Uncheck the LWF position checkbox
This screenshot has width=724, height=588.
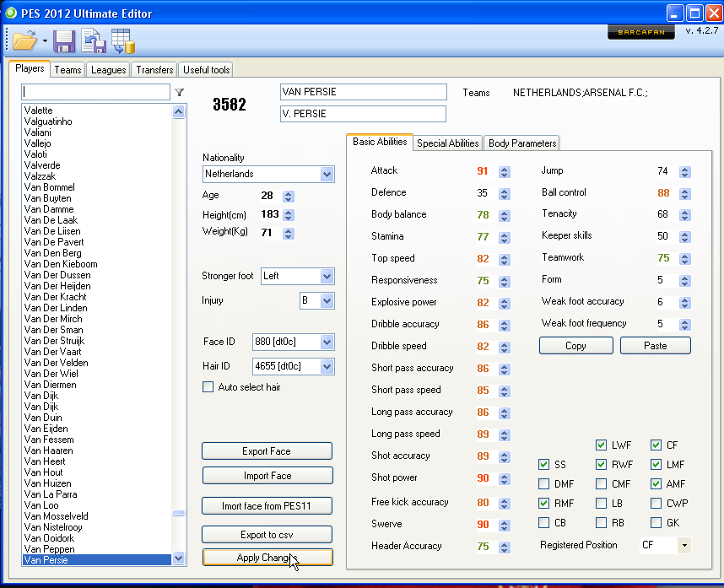coord(601,445)
